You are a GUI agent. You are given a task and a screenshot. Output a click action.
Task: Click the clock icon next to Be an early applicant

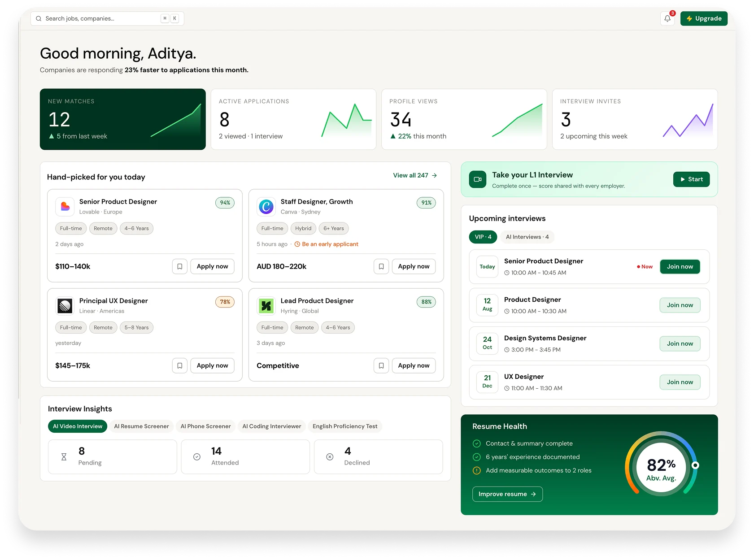[297, 244]
